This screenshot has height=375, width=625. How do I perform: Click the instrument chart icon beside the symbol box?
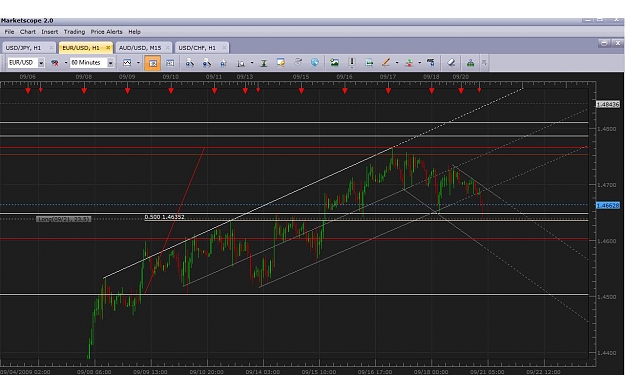[x=55, y=63]
